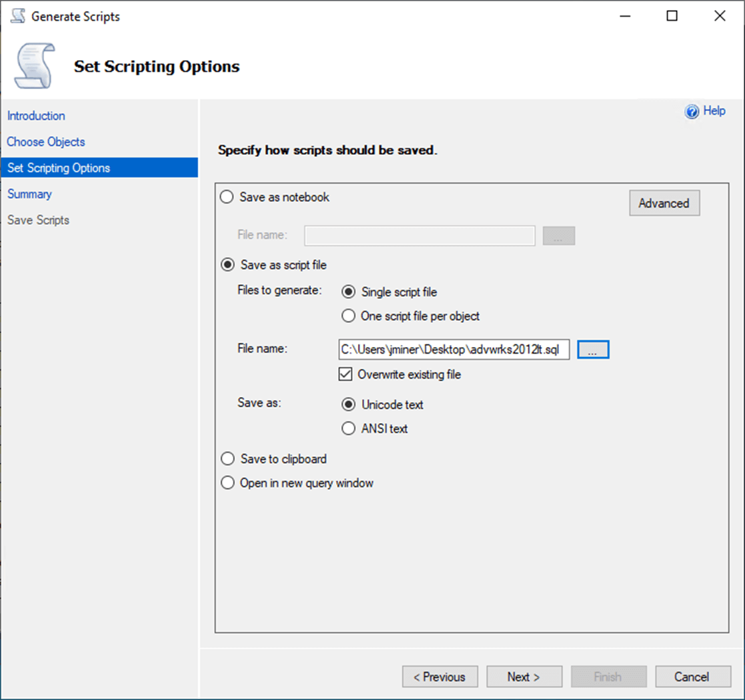Click the Previous button

click(440, 677)
